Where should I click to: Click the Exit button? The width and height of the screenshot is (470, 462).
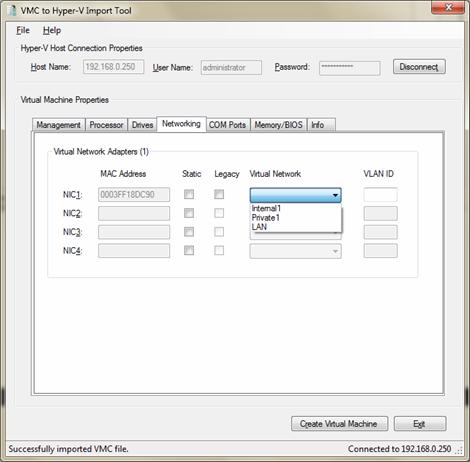[x=420, y=424]
